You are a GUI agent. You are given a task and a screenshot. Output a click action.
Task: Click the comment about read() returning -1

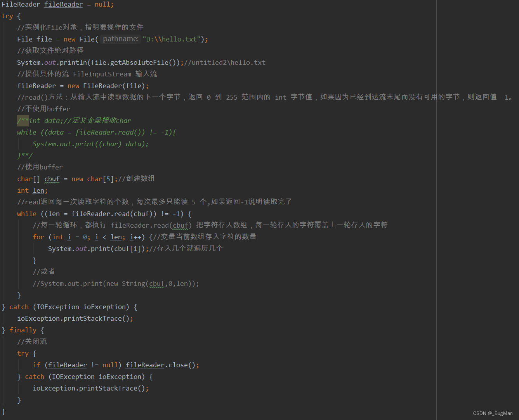pyautogui.click(x=194, y=97)
